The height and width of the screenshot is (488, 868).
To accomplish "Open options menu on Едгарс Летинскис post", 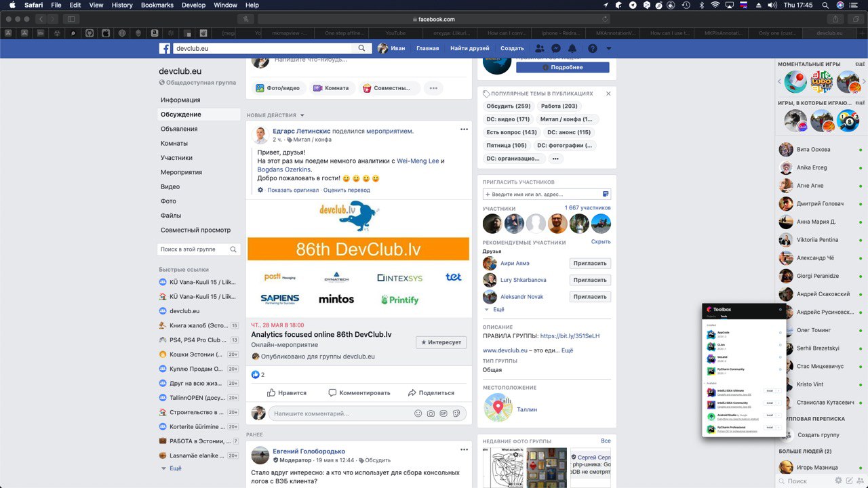I will (464, 129).
